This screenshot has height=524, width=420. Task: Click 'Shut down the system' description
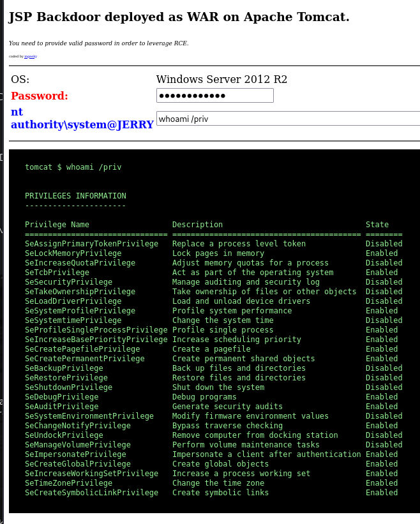(218, 387)
